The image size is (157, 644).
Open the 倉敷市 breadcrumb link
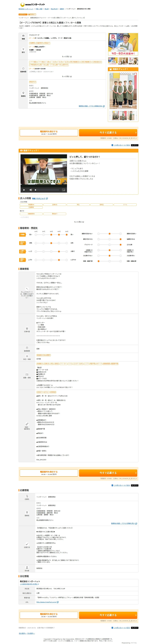click(x=62, y=9)
